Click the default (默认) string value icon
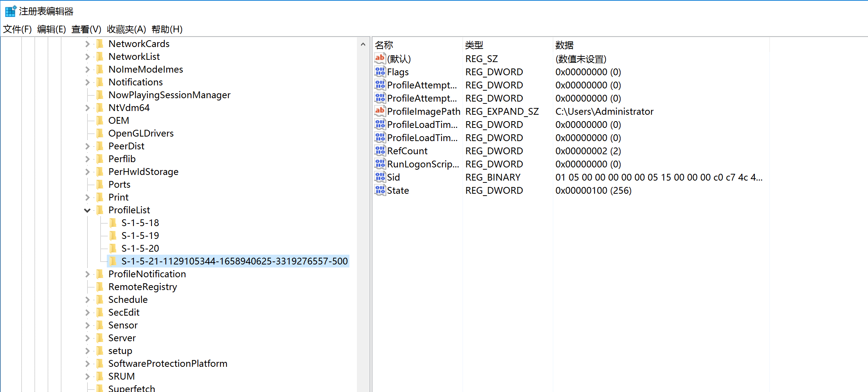The height and width of the screenshot is (392, 868). point(380,58)
